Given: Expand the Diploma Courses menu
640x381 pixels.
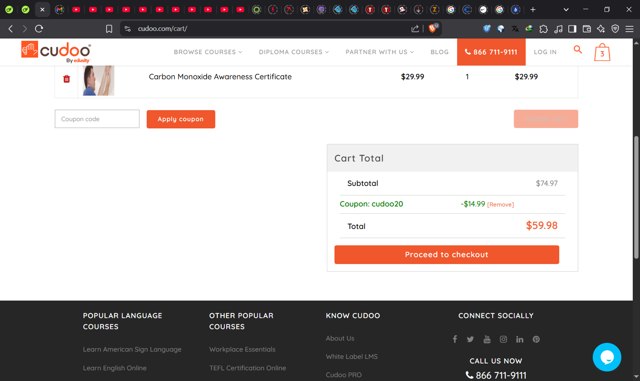Looking at the screenshot, I should (x=293, y=52).
